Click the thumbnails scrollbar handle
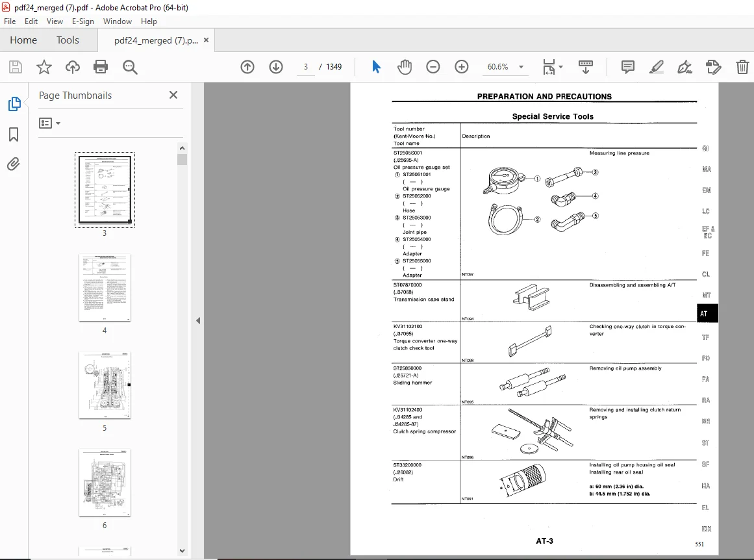754x560 pixels. tap(182, 159)
